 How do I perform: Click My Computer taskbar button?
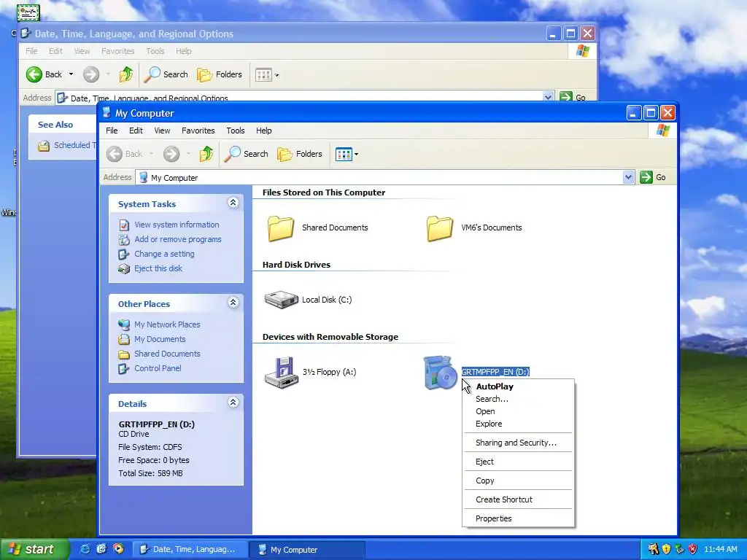point(307,550)
